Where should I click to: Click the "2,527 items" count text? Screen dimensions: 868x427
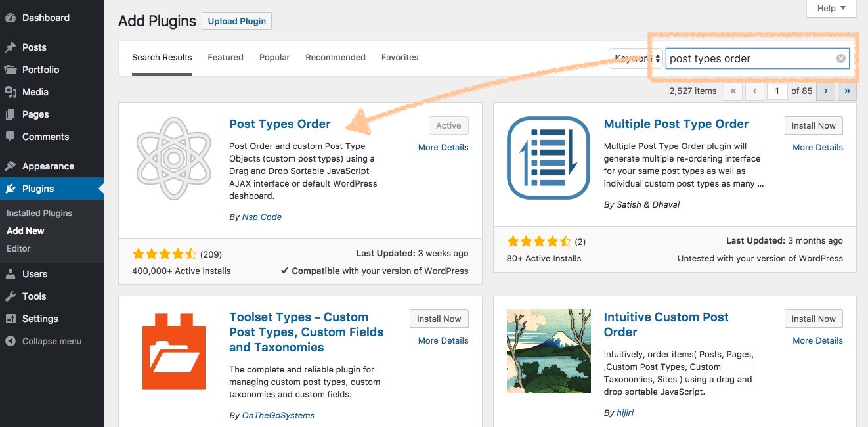click(693, 91)
